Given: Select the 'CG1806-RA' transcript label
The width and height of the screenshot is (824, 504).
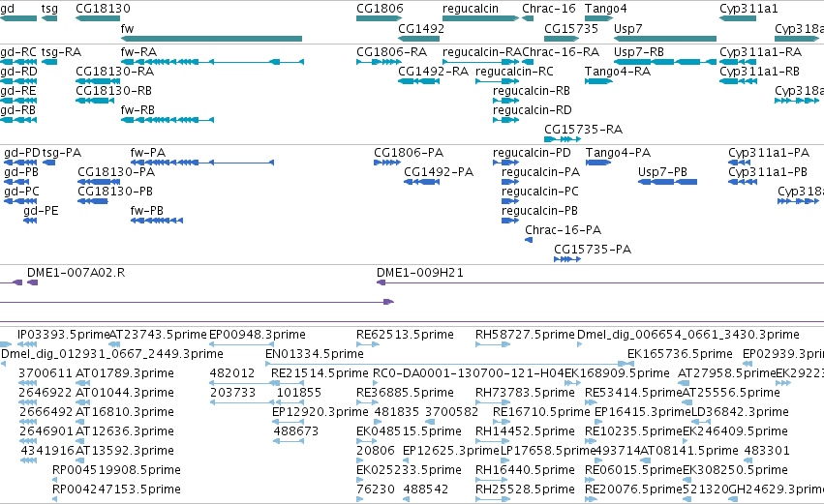Looking at the screenshot, I should tap(391, 52).
